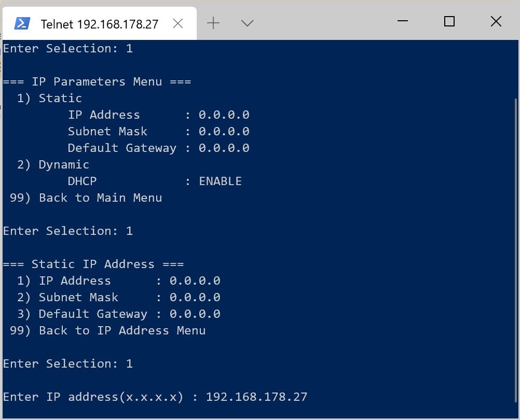Click the '2) Dynamic' menu line
520x420 pixels.
coord(53,164)
